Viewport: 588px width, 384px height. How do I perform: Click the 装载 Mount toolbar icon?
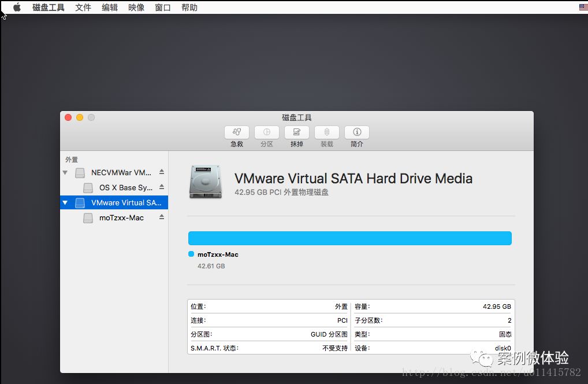pyautogui.click(x=326, y=132)
